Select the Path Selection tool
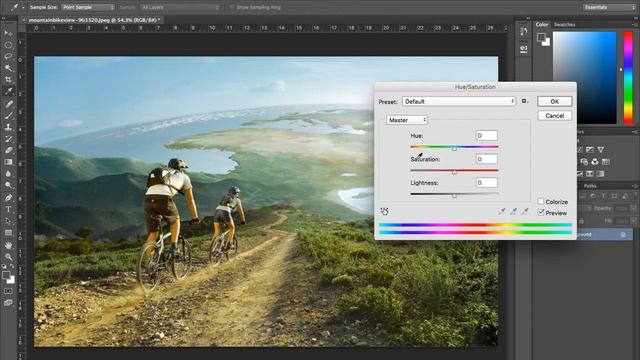The height and width of the screenshot is (360, 640). (x=8, y=221)
